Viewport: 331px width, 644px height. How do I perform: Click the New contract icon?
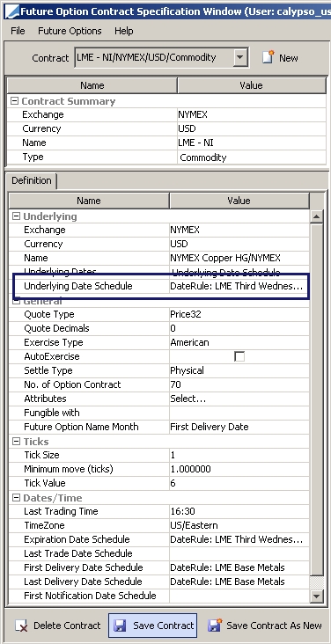pos(268,57)
